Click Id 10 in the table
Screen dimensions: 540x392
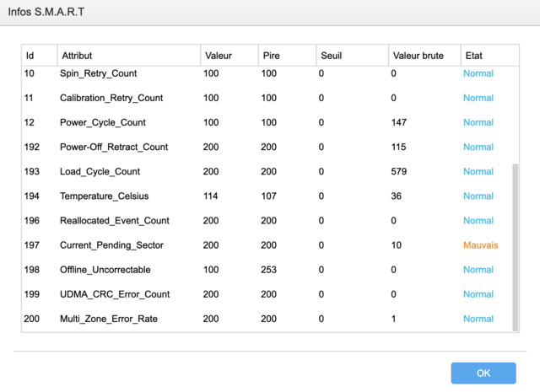pos(29,73)
